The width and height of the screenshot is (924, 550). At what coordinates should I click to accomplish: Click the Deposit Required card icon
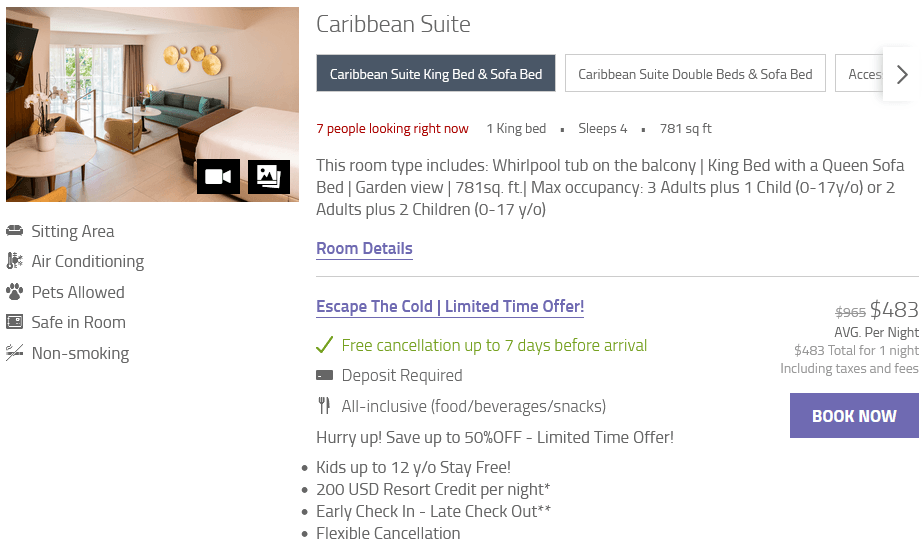(x=324, y=376)
